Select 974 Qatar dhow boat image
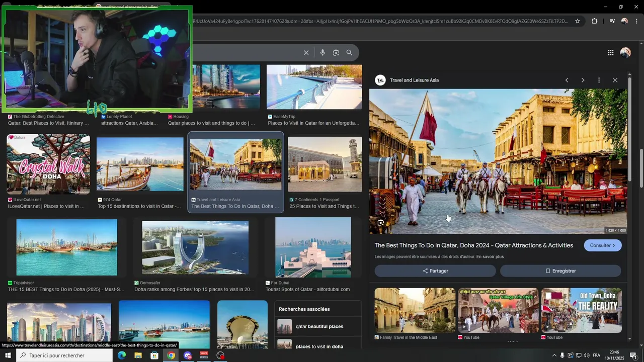 [140, 164]
